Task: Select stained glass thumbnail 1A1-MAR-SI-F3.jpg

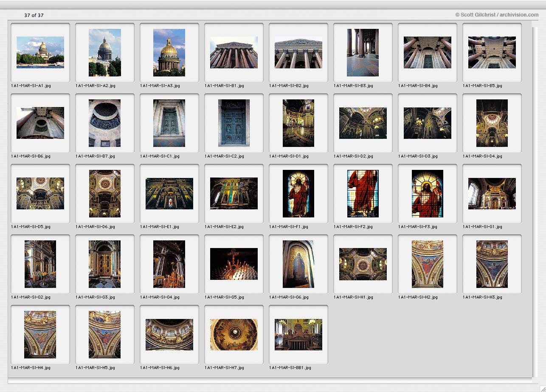Action: click(428, 193)
